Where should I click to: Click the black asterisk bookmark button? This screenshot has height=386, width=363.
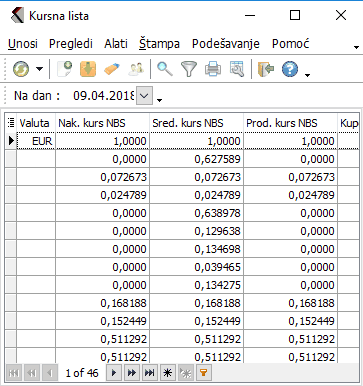click(168, 373)
